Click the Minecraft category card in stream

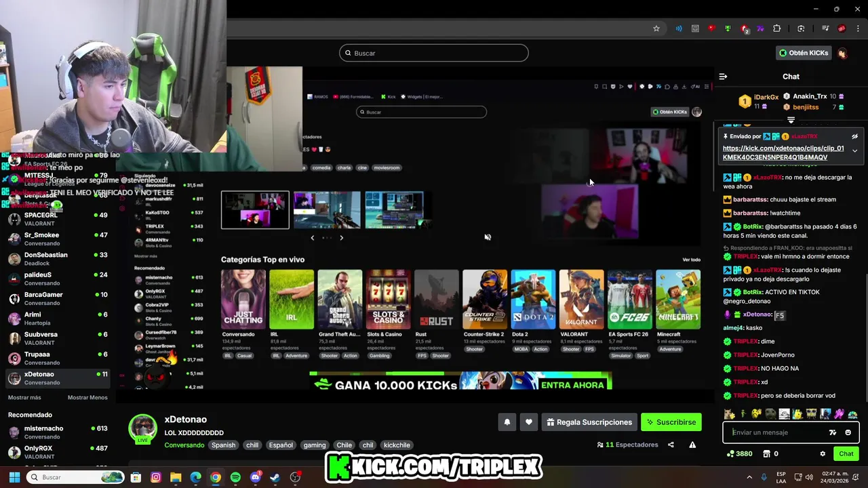(x=678, y=300)
